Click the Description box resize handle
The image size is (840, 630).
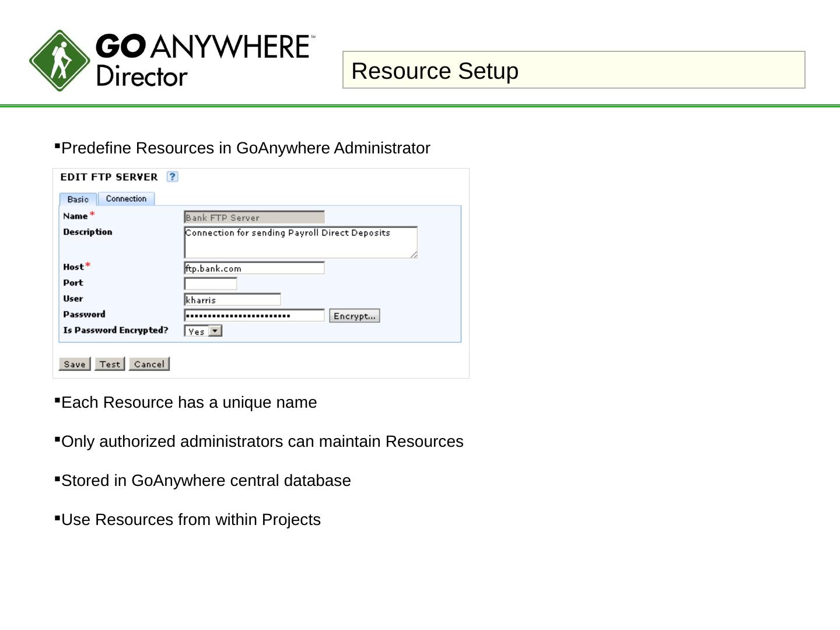point(414,254)
